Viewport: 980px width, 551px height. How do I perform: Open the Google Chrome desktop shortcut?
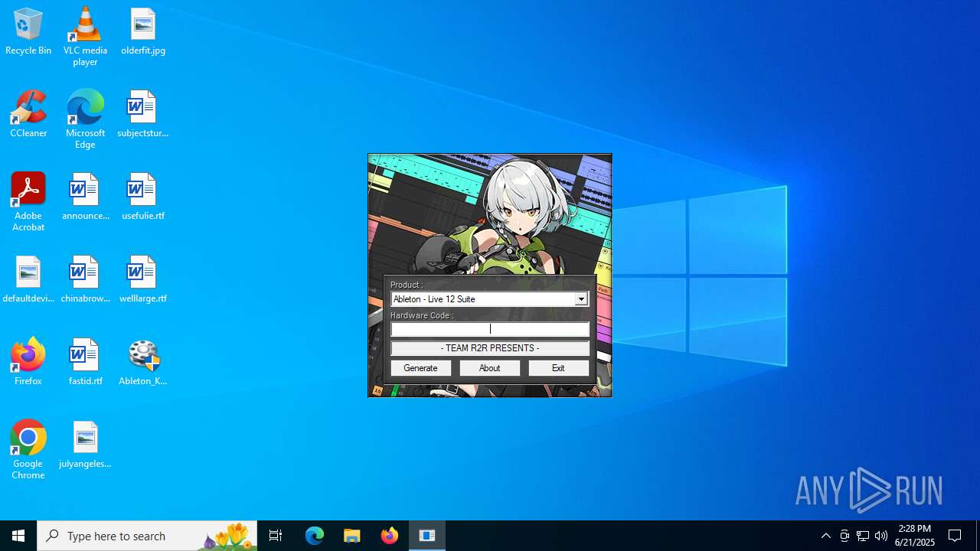(x=28, y=450)
